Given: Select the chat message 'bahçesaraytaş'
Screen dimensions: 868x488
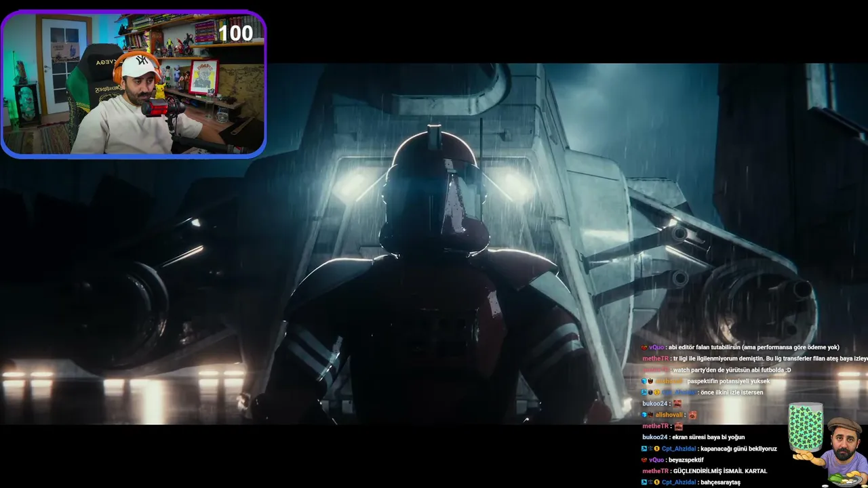Looking at the screenshot, I should click(x=721, y=482).
